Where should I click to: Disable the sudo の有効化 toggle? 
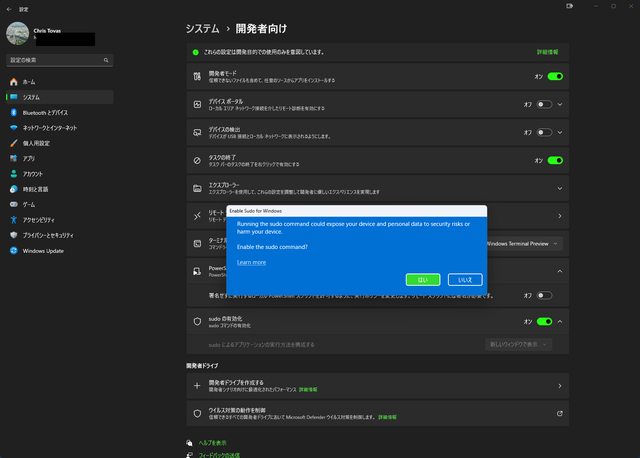[x=545, y=322]
